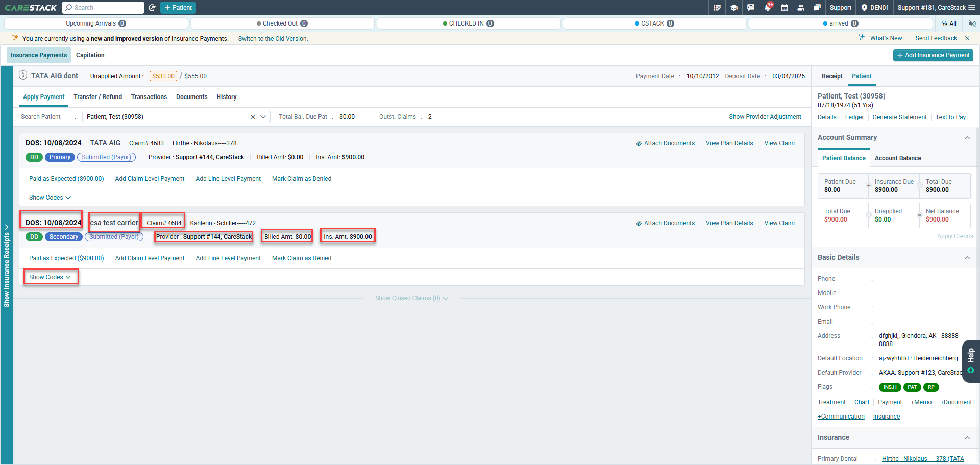Click the PAT patient flag
This screenshot has height=465, width=980.
[x=912, y=387]
